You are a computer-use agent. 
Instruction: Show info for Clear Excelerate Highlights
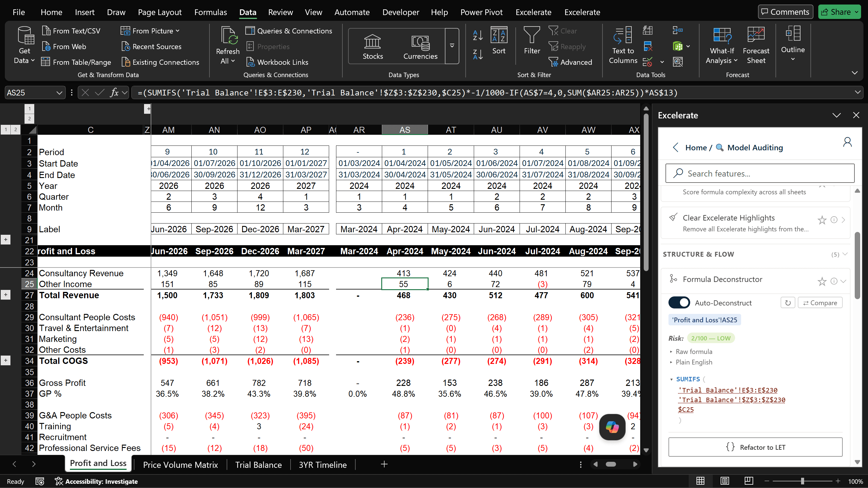[x=834, y=220]
